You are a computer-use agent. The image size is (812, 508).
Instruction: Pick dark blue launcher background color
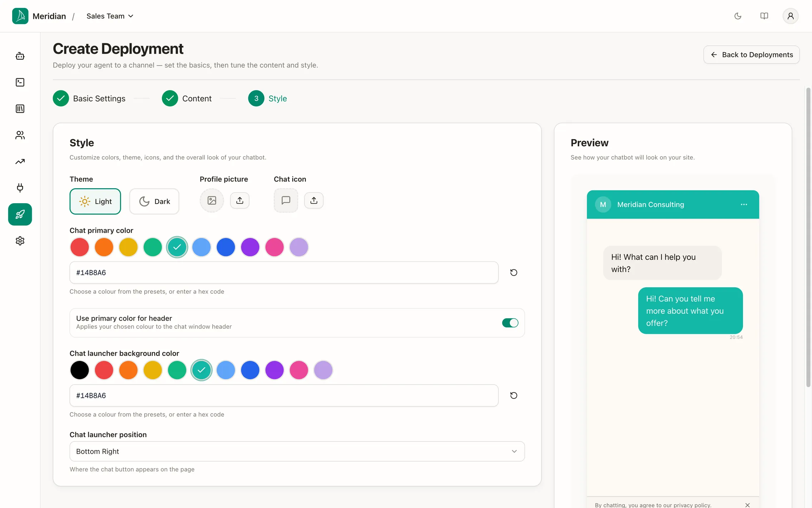point(250,370)
